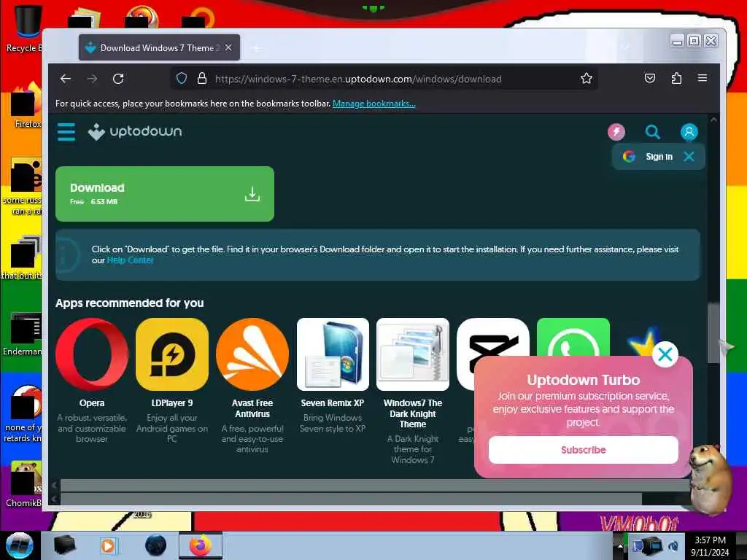Click the taskbar clock showing 3:57 PM

coord(710,546)
